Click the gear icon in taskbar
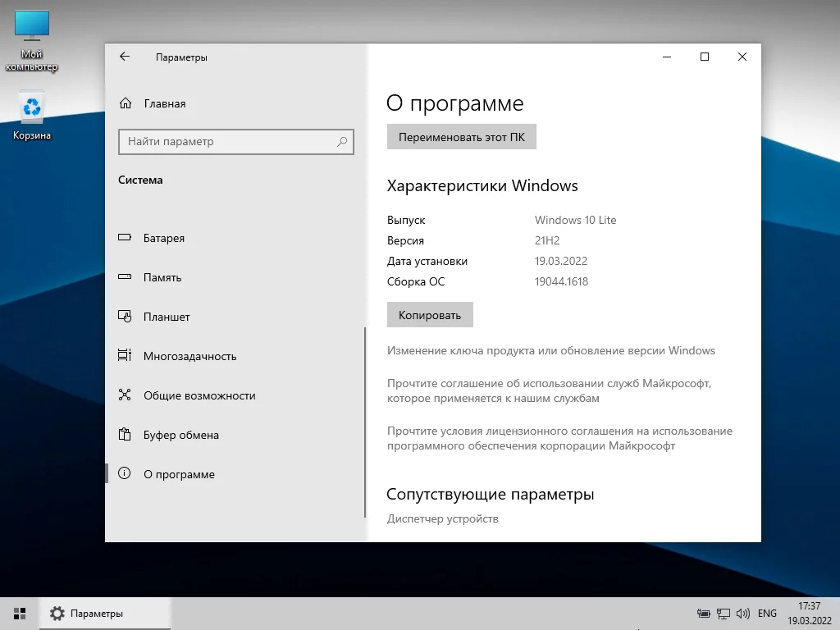This screenshot has width=840, height=630. click(57, 614)
